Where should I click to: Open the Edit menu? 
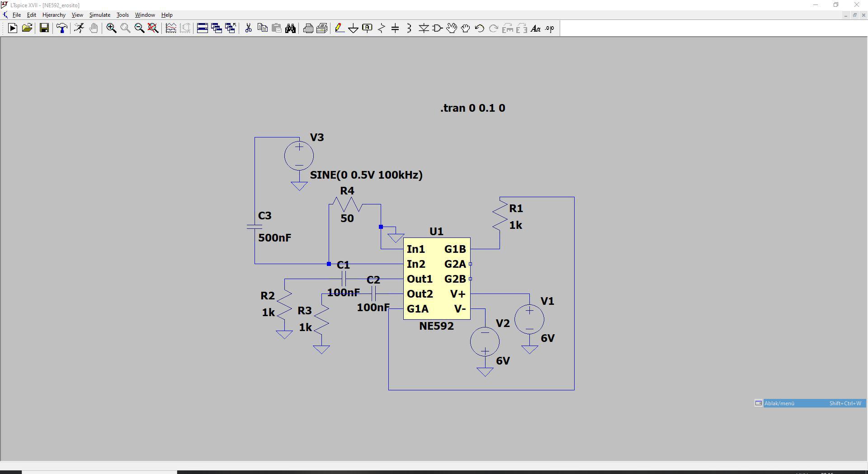(32, 15)
